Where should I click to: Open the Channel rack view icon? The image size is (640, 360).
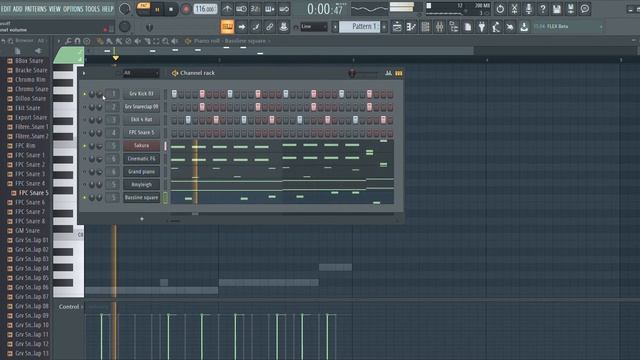click(425, 27)
